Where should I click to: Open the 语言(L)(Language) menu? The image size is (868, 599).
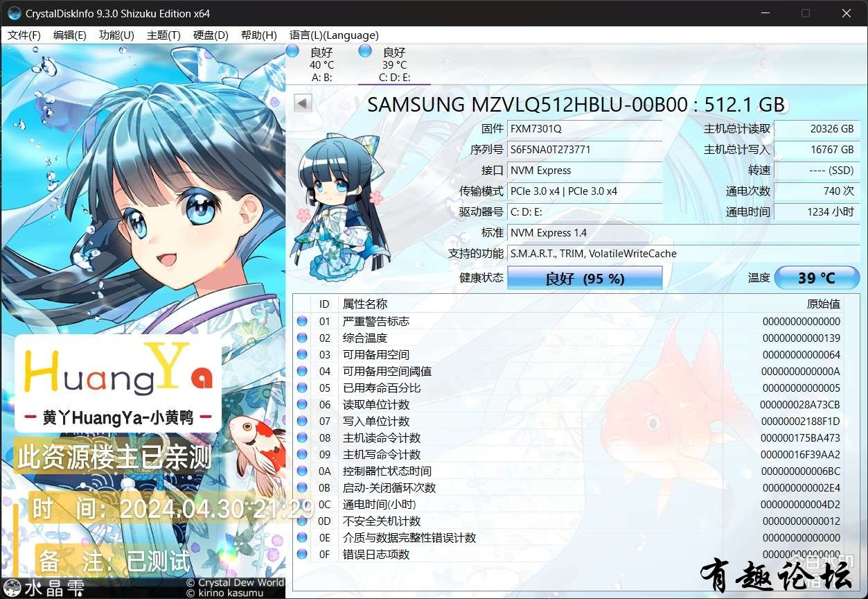point(334,35)
